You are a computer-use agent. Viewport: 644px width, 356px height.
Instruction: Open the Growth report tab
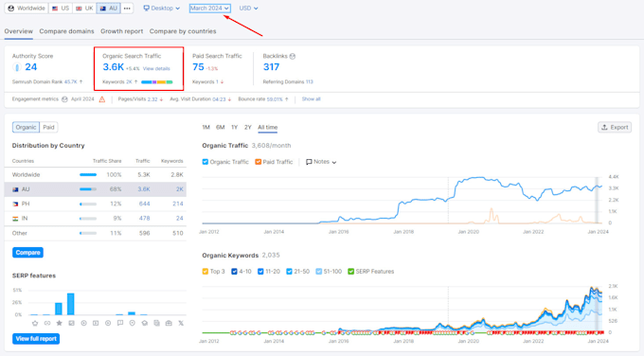(x=121, y=31)
